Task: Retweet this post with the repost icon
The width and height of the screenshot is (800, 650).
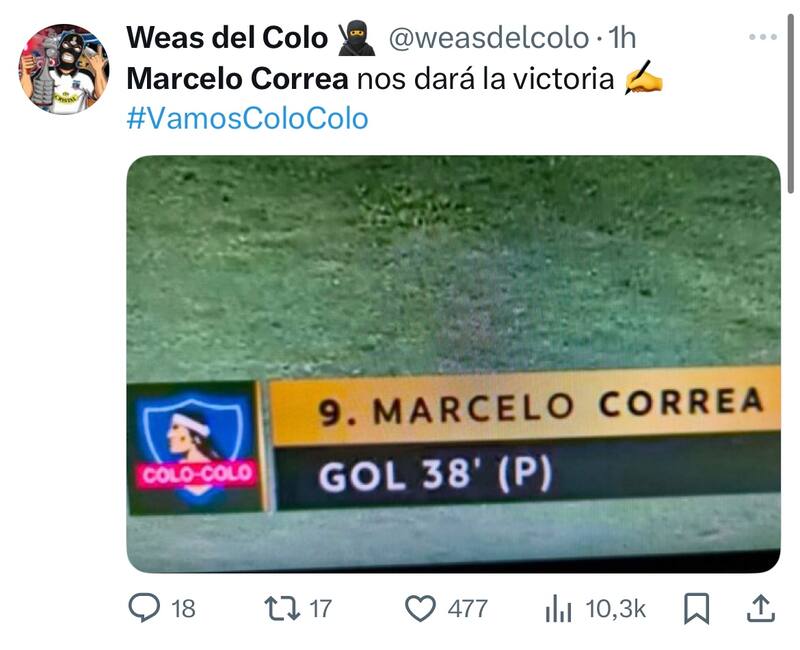Action: 282,609
